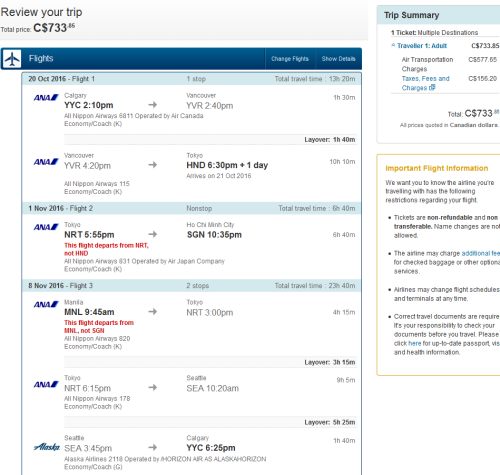Screen dimensions: 500x475
Task: Click ANA logo on Manila to Tokyo flight
Action: point(46,305)
